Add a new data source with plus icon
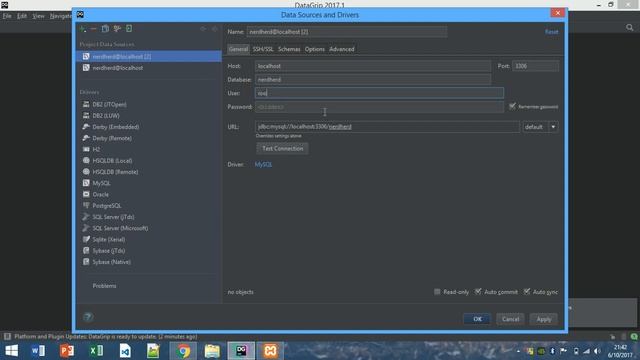Screen dimensions: 640x360 click(83, 29)
